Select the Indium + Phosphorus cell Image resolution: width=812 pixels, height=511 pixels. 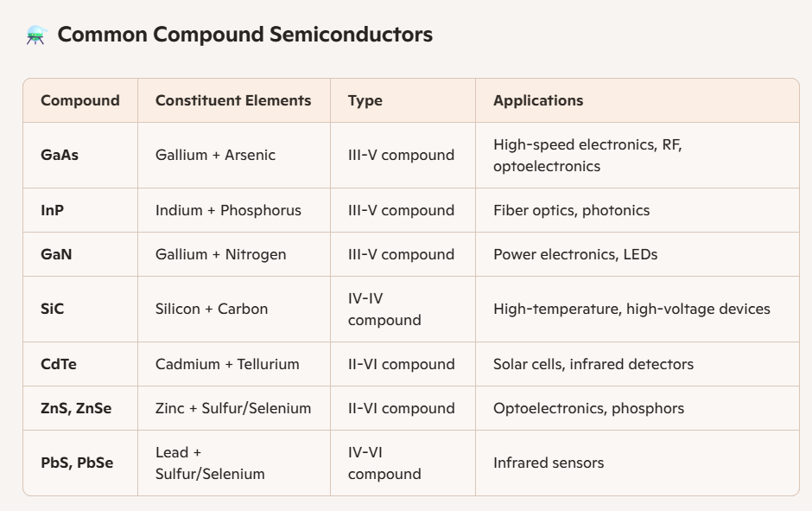pos(228,210)
